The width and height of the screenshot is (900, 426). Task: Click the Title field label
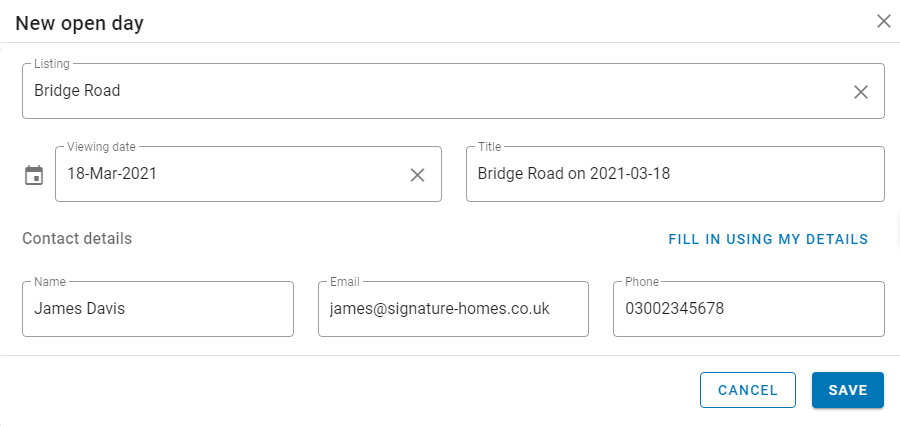(490, 147)
